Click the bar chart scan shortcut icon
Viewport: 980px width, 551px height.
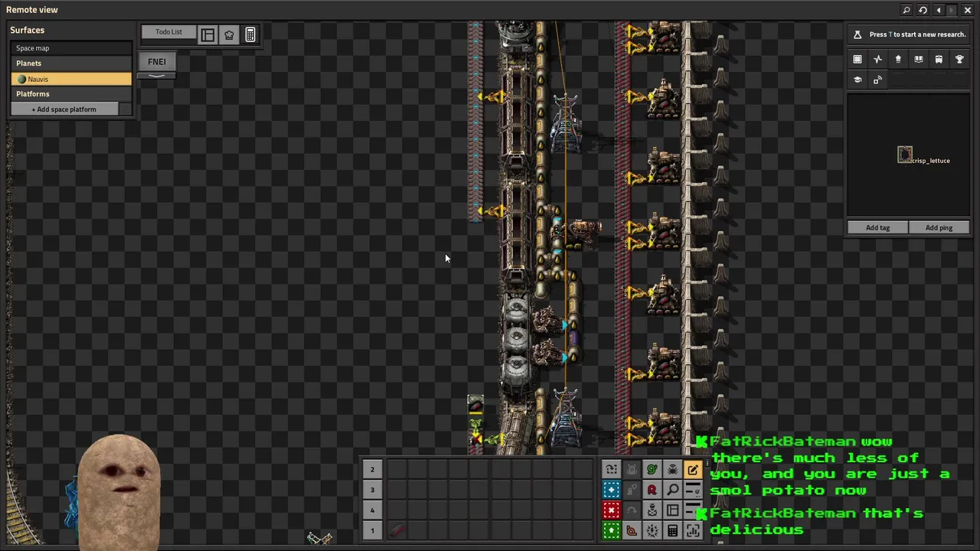coord(693,531)
